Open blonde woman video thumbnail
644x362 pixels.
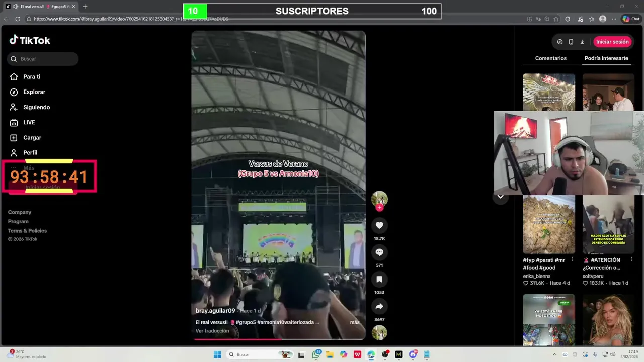pos(608,320)
